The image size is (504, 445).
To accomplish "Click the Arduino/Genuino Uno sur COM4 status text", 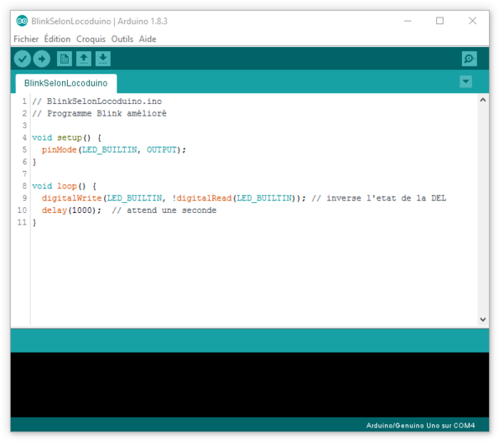I will 421,426.
